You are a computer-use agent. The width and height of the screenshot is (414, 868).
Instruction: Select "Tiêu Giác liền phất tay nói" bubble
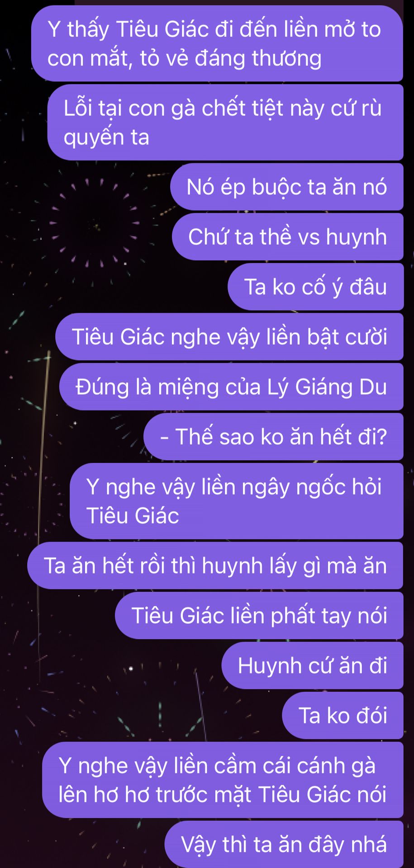pyautogui.click(x=259, y=615)
